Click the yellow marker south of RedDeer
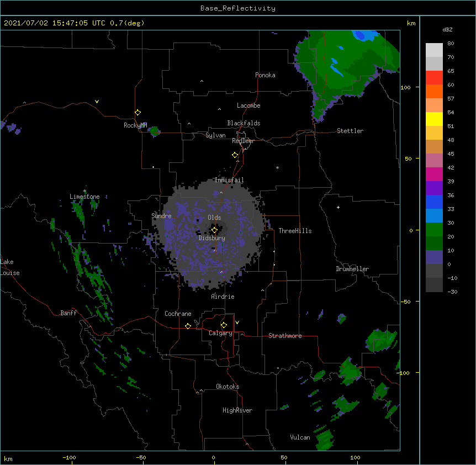This screenshot has width=476, height=465. click(x=235, y=155)
